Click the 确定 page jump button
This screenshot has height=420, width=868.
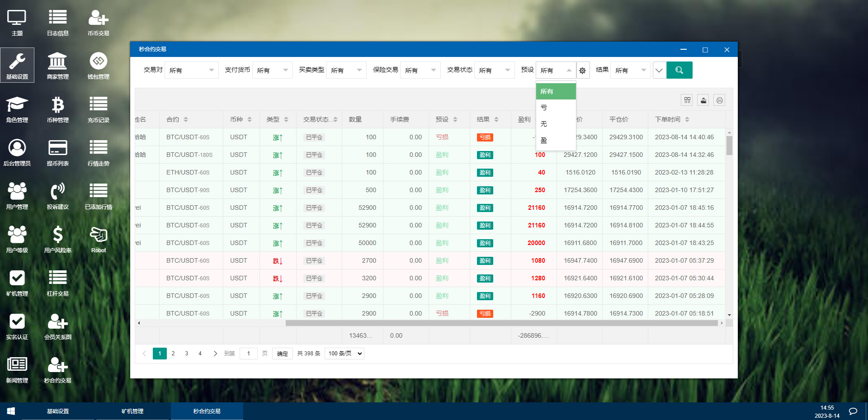(x=282, y=354)
